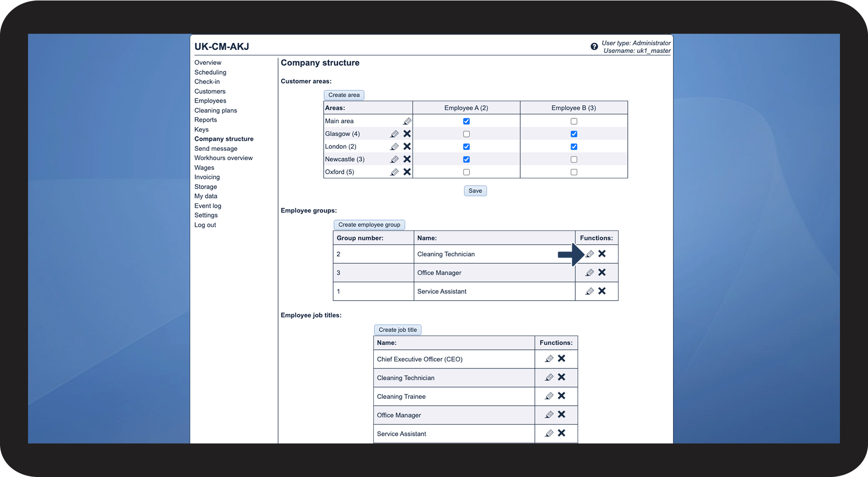The height and width of the screenshot is (477, 868).
Task: Edit the London (2) area
Action: click(394, 146)
